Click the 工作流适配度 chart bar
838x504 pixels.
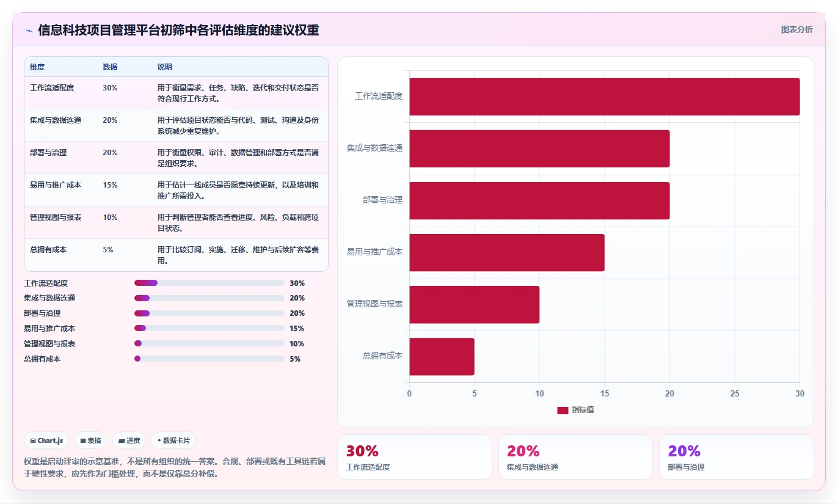click(605, 97)
